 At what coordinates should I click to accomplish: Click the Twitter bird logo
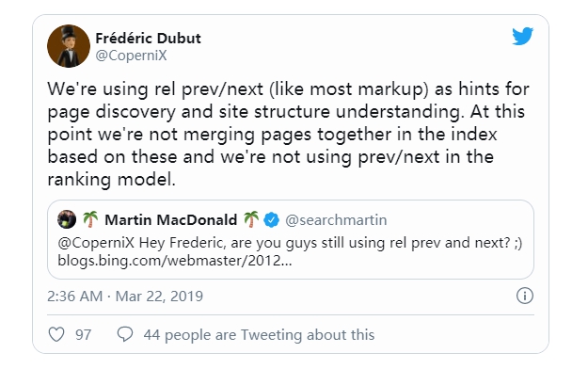pos(523,36)
